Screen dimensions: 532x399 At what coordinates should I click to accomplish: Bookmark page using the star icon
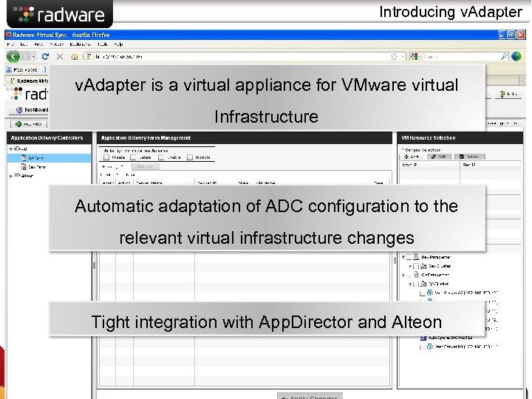pyautogui.click(x=394, y=57)
